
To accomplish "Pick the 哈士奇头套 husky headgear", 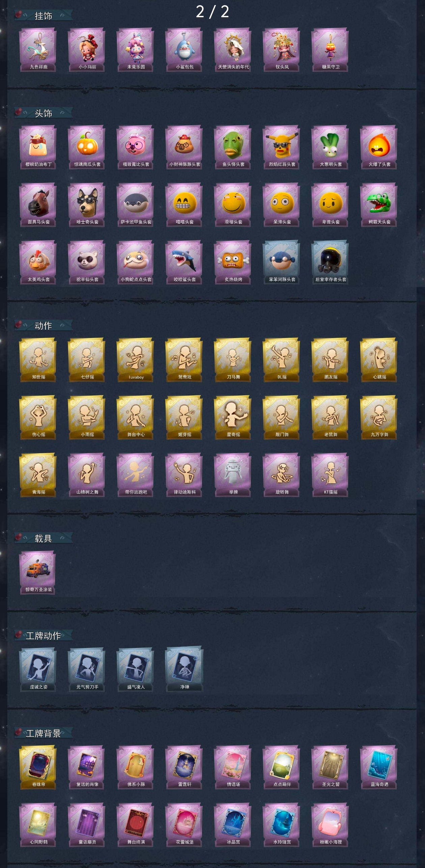I will tap(87, 205).
